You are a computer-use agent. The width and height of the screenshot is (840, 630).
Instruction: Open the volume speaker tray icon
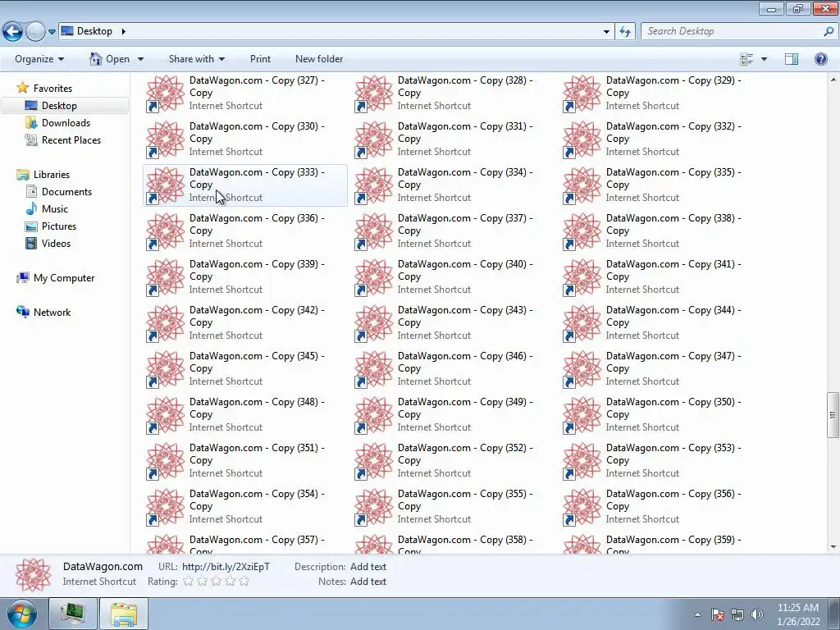click(756, 614)
